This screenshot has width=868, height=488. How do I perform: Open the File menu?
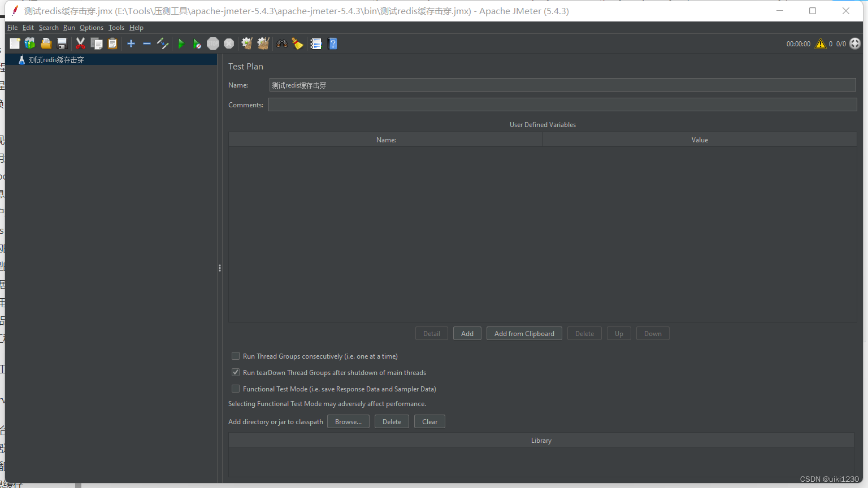[12, 28]
